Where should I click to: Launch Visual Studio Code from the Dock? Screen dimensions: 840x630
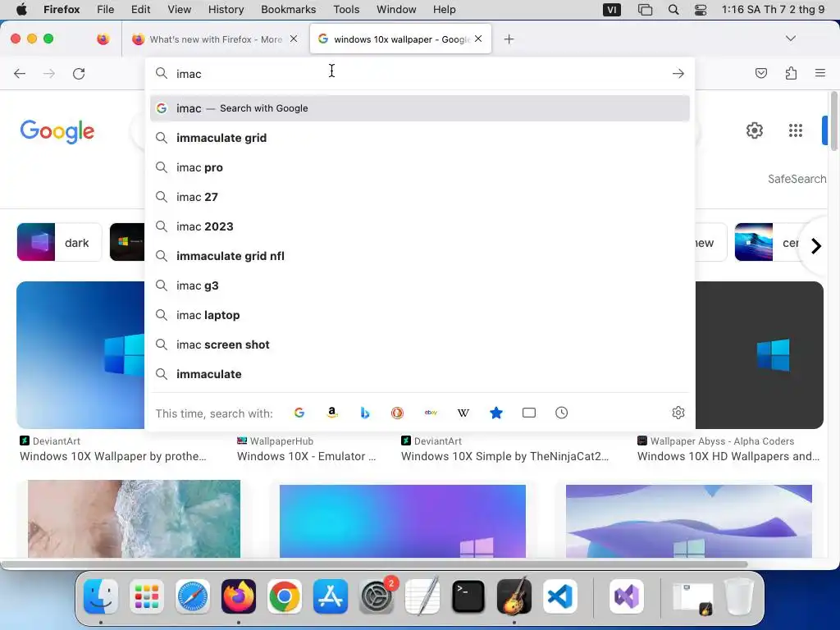[559, 596]
